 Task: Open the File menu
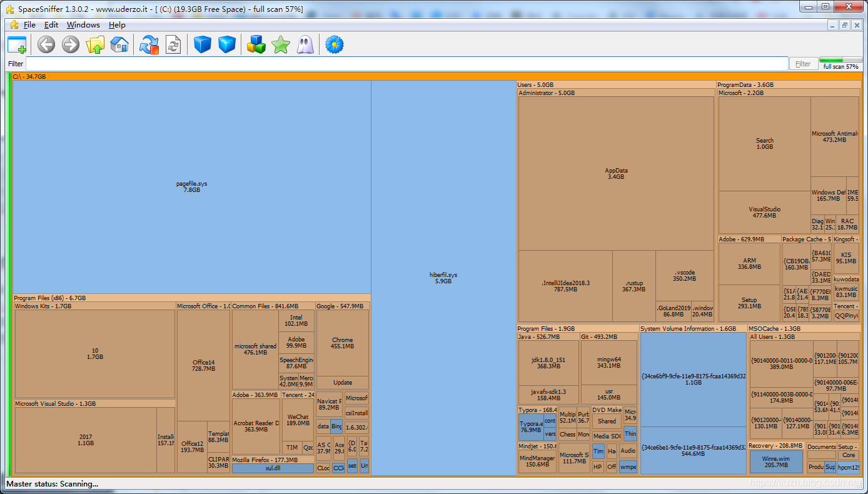coord(29,25)
